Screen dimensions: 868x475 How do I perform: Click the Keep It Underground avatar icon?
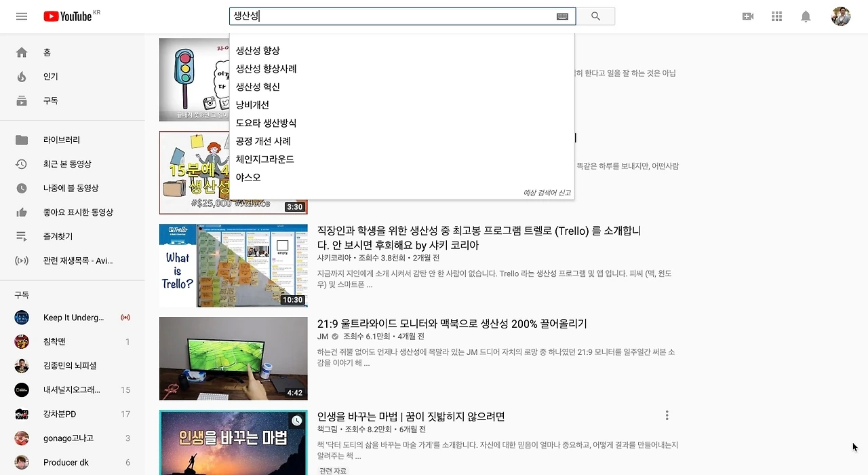point(22,318)
